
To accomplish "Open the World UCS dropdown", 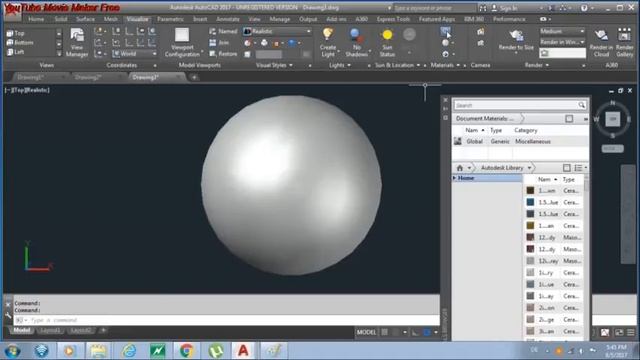I will [134, 53].
